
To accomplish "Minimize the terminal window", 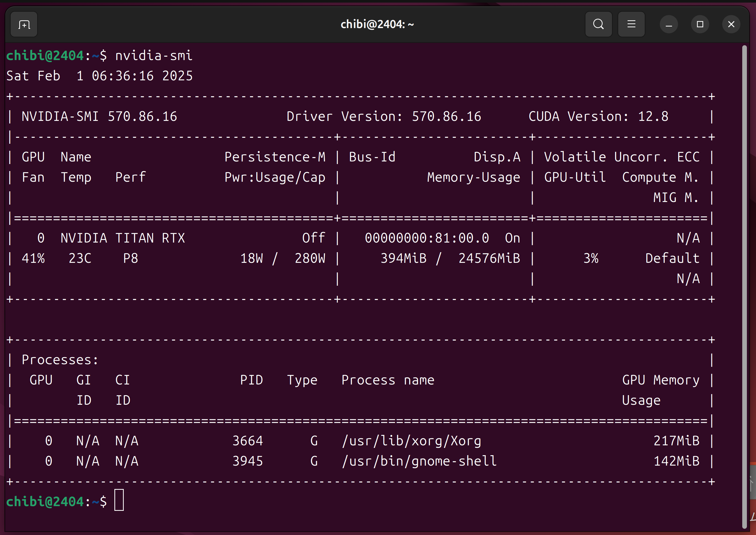I will pos(669,24).
